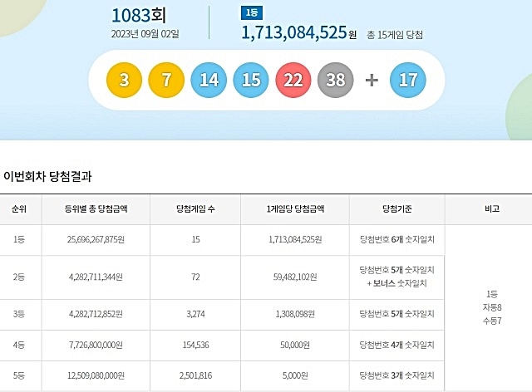The image size is (532, 392).
Task: Click total prize 7,726,800,000원
Action: (96, 345)
